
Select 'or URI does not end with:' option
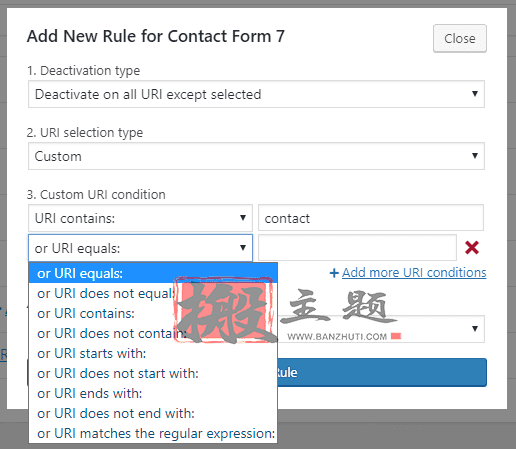pos(153,413)
